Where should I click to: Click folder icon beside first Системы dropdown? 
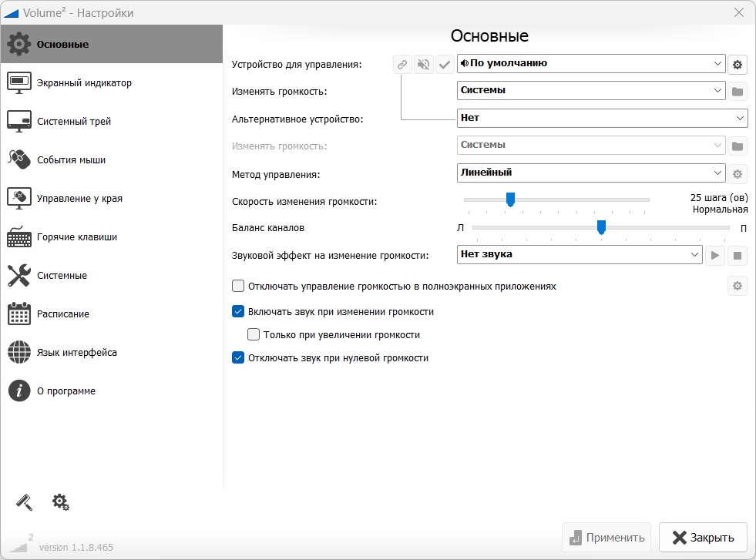pos(738,91)
